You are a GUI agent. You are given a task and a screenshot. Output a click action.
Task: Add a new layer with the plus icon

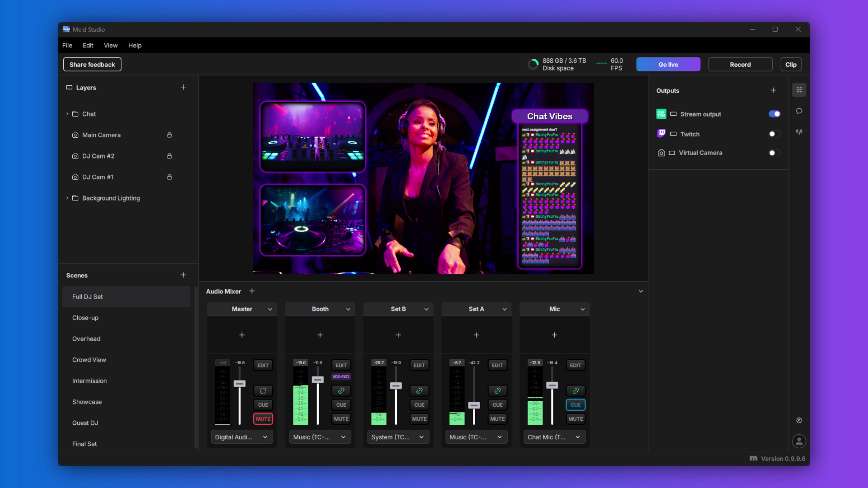coord(183,87)
